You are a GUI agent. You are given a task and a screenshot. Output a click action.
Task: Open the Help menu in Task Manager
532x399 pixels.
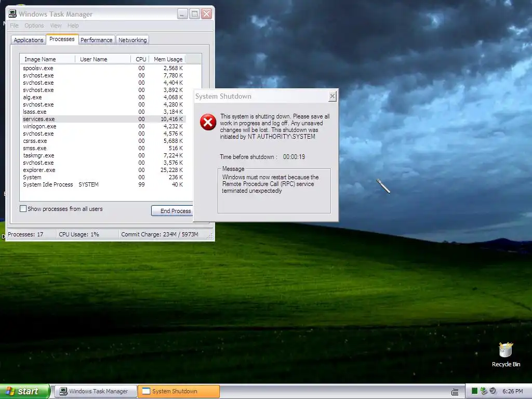click(73, 25)
